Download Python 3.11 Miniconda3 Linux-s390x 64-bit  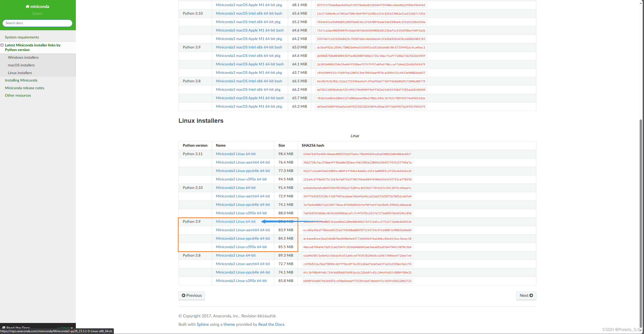pos(241,179)
